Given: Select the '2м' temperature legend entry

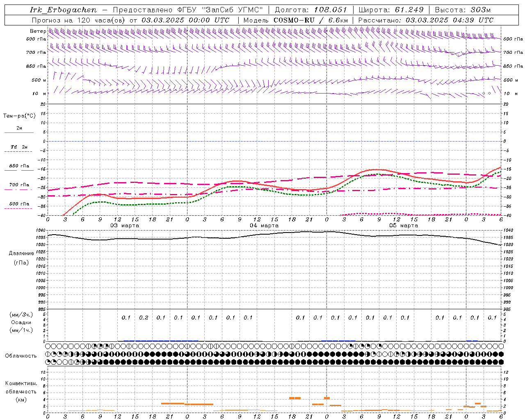Looking at the screenshot, I should 19,128.
